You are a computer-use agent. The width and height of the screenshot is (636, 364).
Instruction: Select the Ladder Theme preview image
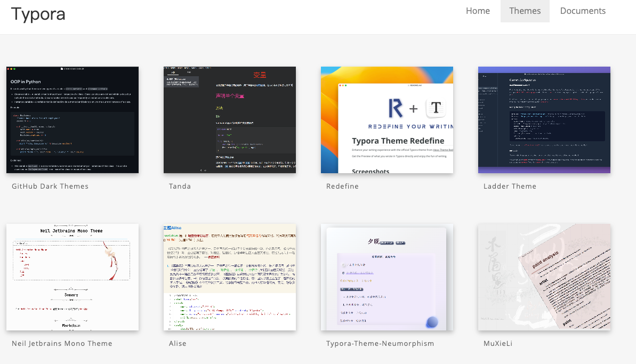pos(544,120)
